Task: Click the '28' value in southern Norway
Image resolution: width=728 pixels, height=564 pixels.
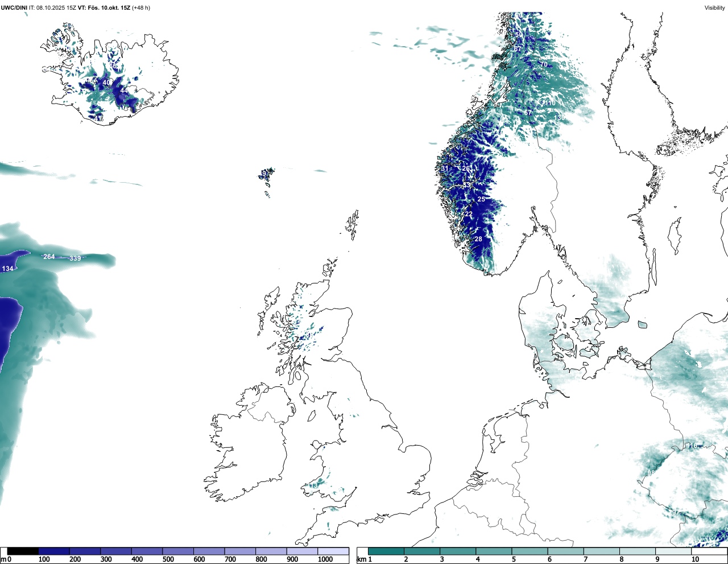Action: (478, 239)
